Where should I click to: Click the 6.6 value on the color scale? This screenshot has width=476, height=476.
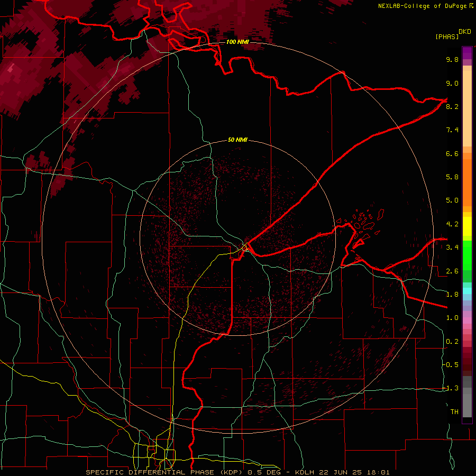point(452,153)
